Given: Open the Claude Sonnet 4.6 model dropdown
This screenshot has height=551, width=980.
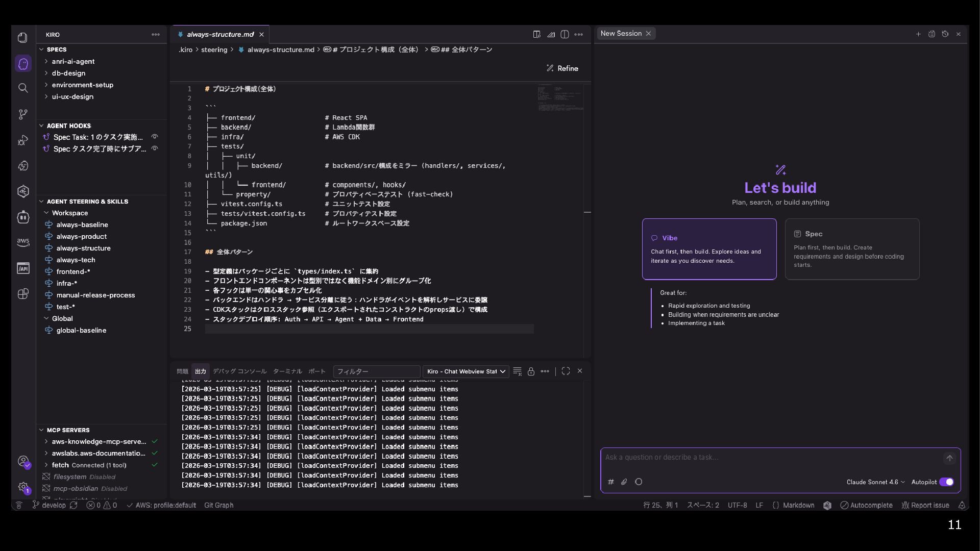Looking at the screenshot, I should 875,482.
